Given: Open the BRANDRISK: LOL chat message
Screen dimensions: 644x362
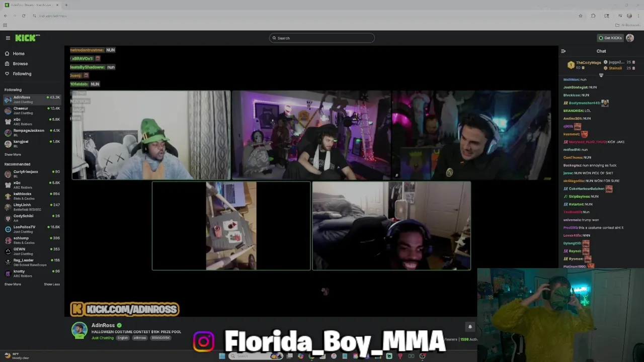Looking at the screenshot, I should pos(577,111).
